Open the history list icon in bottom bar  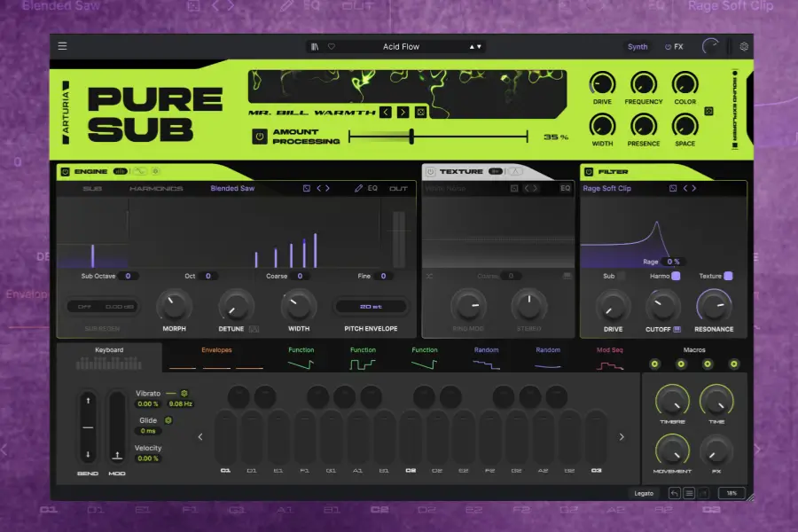[689, 493]
